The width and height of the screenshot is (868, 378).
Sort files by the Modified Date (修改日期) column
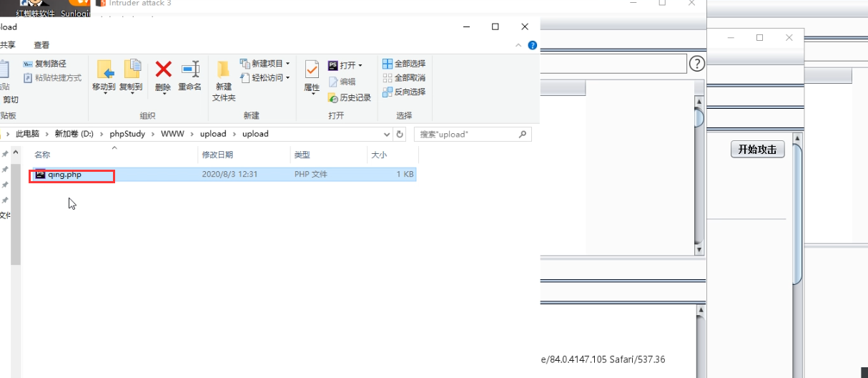pyautogui.click(x=217, y=155)
